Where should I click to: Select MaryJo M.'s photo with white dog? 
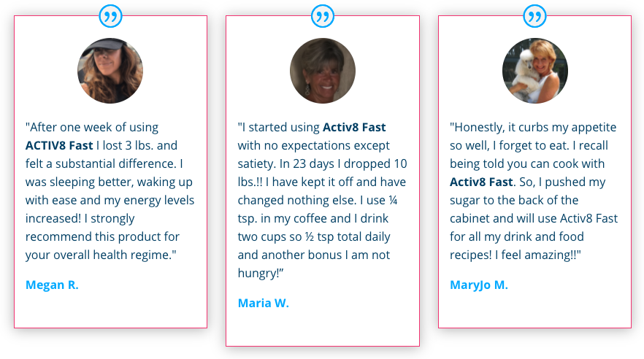tap(534, 71)
